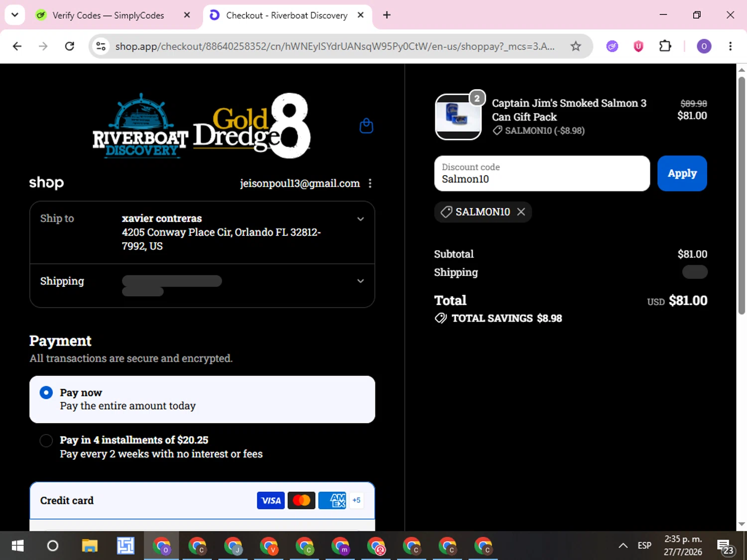Click the Subtotal label
747x560 pixels.
pyautogui.click(x=454, y=254)
